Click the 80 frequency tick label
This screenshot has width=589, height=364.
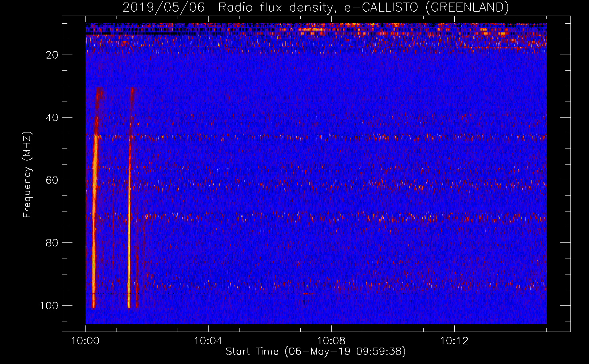[x=52, y=243]
